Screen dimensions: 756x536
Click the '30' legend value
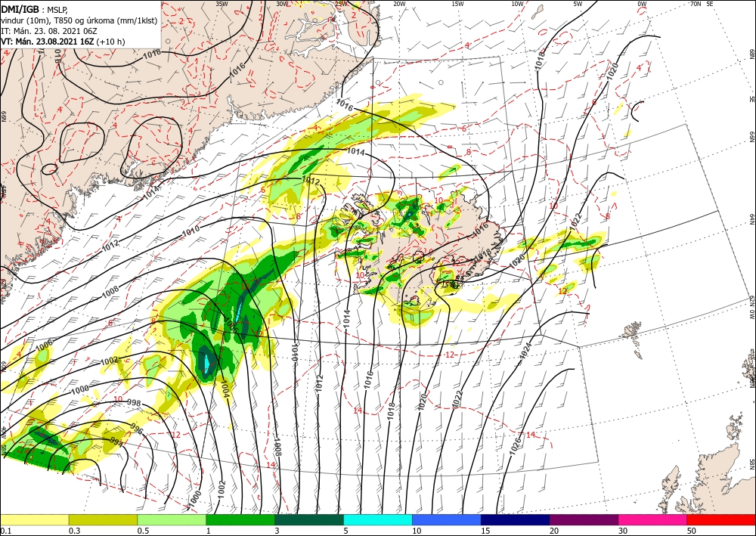[622, 531]
